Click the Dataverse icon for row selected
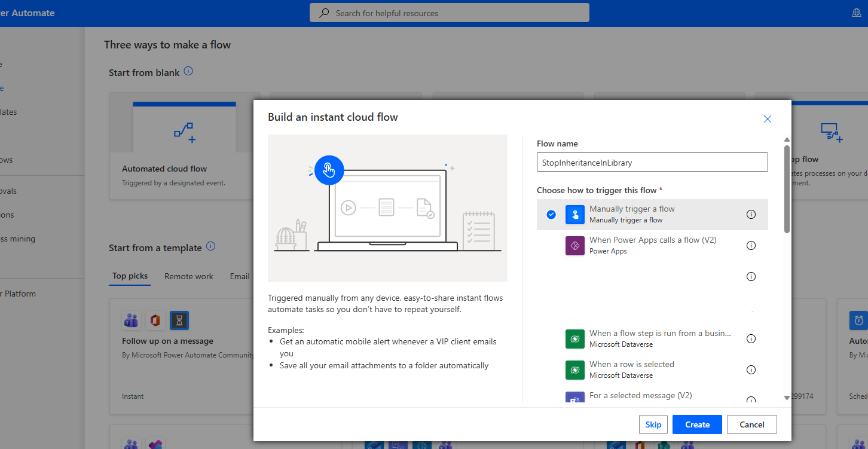This screenshot has height=449, width=868. point(574,370)
